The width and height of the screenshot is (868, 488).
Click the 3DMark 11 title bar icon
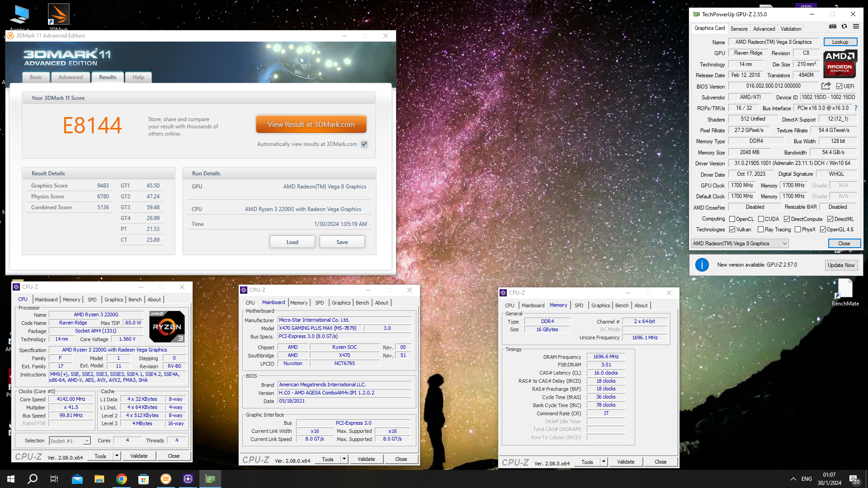[x=11, y=36]
